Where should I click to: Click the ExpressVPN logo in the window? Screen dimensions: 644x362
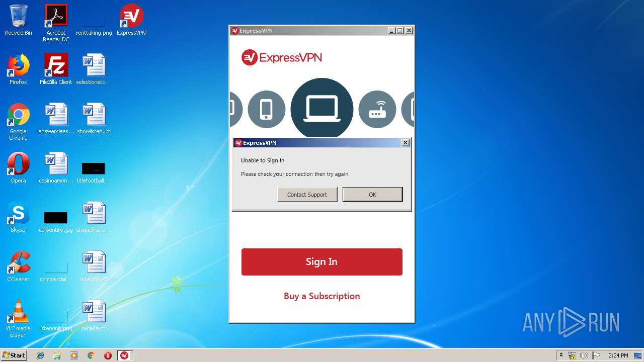tap(282, 58)
